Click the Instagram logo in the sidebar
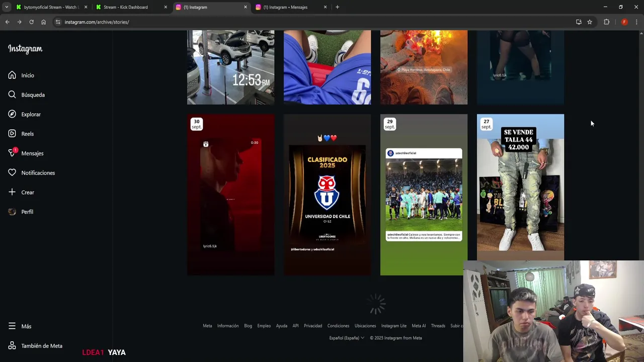The width and height of the screenshot is (644, 362). pos(25,49)
